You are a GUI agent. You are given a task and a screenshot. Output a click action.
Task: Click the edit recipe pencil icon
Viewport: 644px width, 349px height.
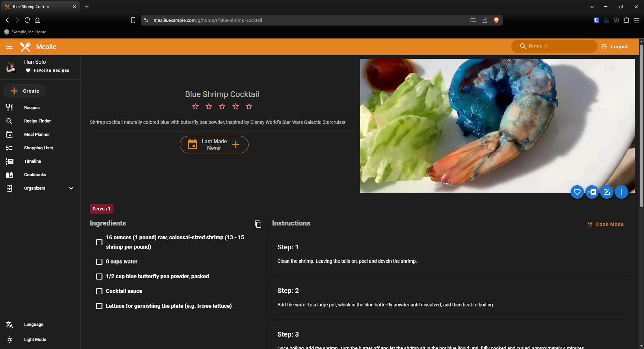click(607, 192)
